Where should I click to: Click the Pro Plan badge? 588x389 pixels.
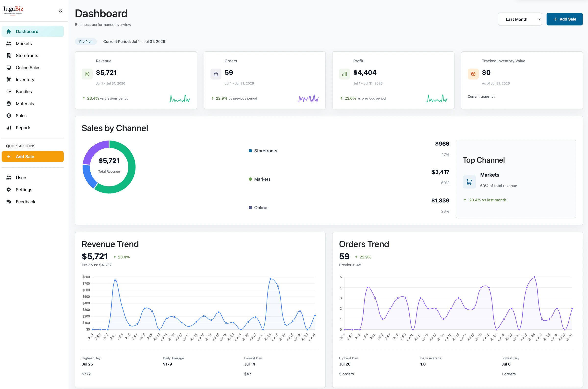[86, 41]
